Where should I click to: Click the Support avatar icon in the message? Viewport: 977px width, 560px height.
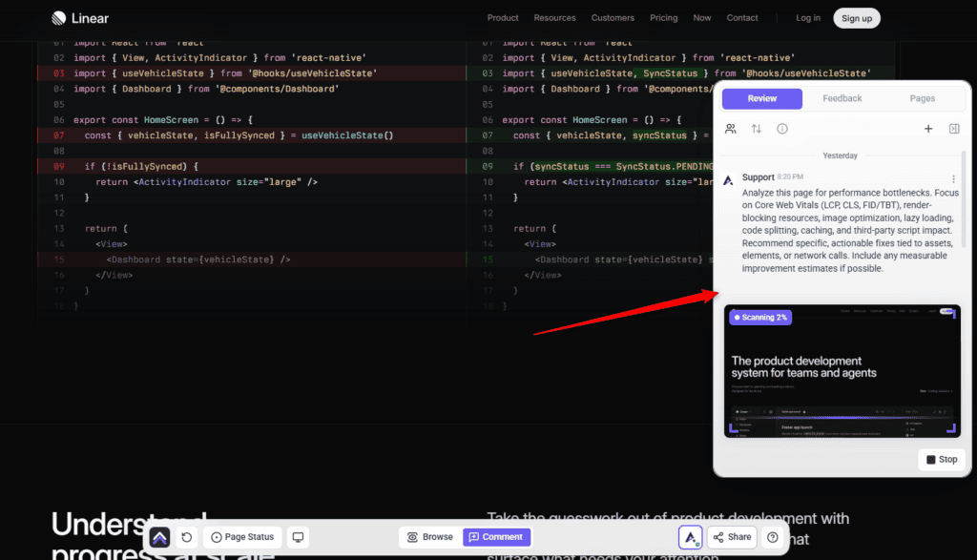pos(728,180)
